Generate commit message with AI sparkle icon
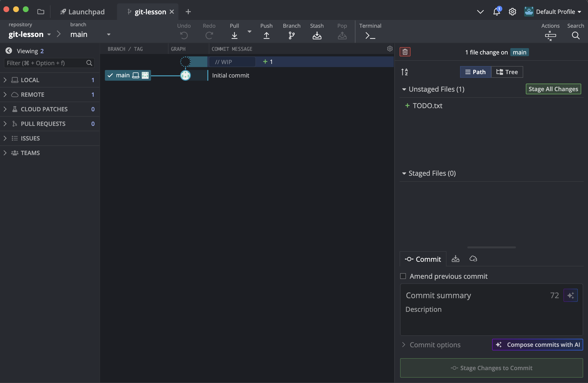This screenshot has height=383, width=588. pyautogui.click(x=571, y=295)
